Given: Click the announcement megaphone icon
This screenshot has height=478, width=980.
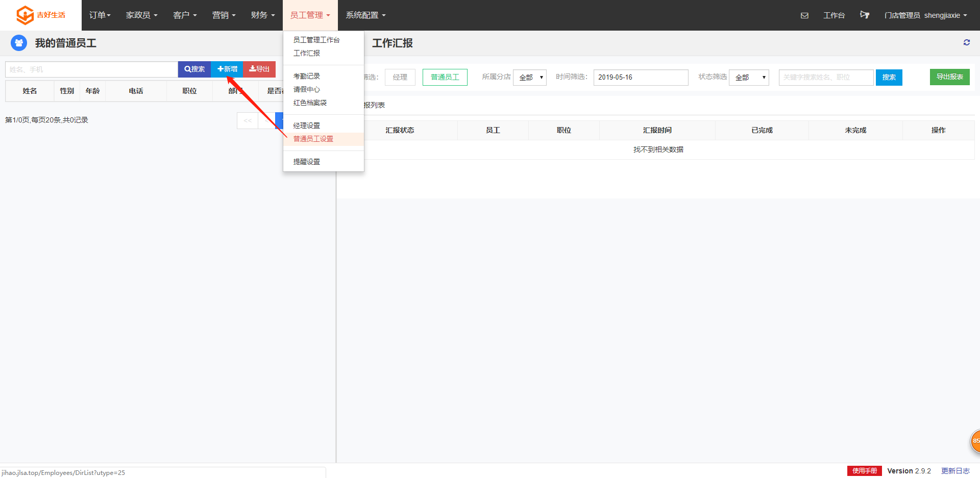Looking at the screenshot, I should click(864, 15).
